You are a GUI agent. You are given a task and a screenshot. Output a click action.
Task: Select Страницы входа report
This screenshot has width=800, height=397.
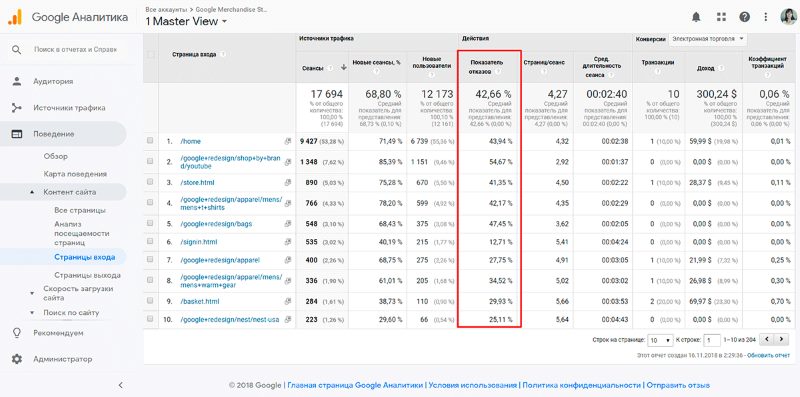[x=85, y=257]
